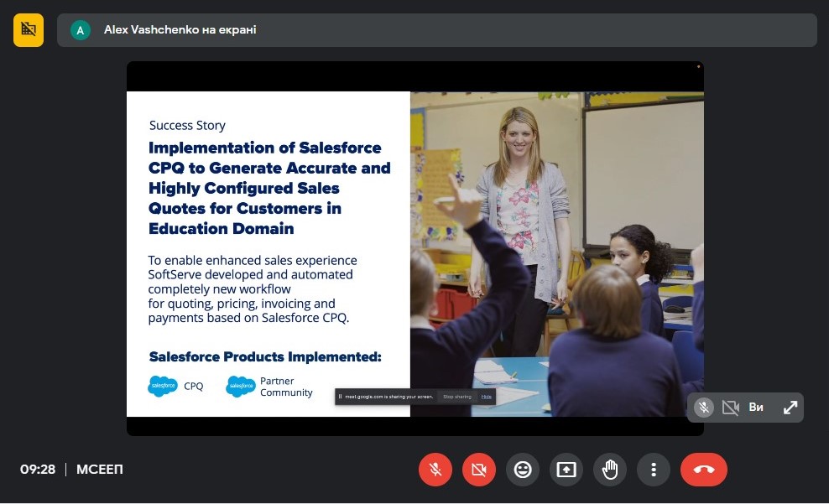Raise hand using the hand icon
Viewport: 829px width, 504px height.
610,469
